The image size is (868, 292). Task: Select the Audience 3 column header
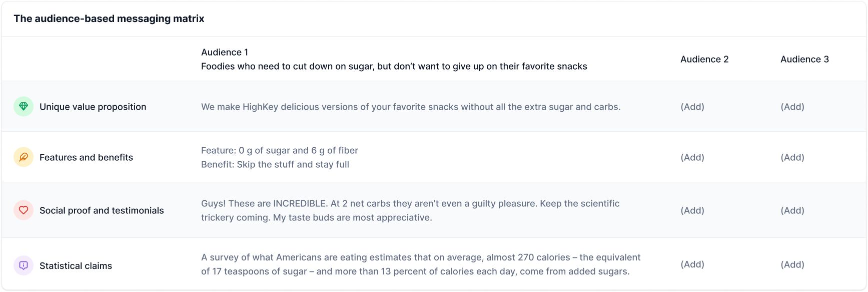click(x=804, y=59)
